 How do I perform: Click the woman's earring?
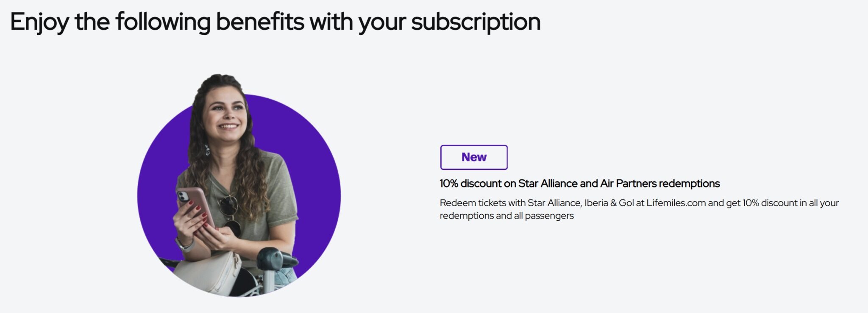[207, 150]
